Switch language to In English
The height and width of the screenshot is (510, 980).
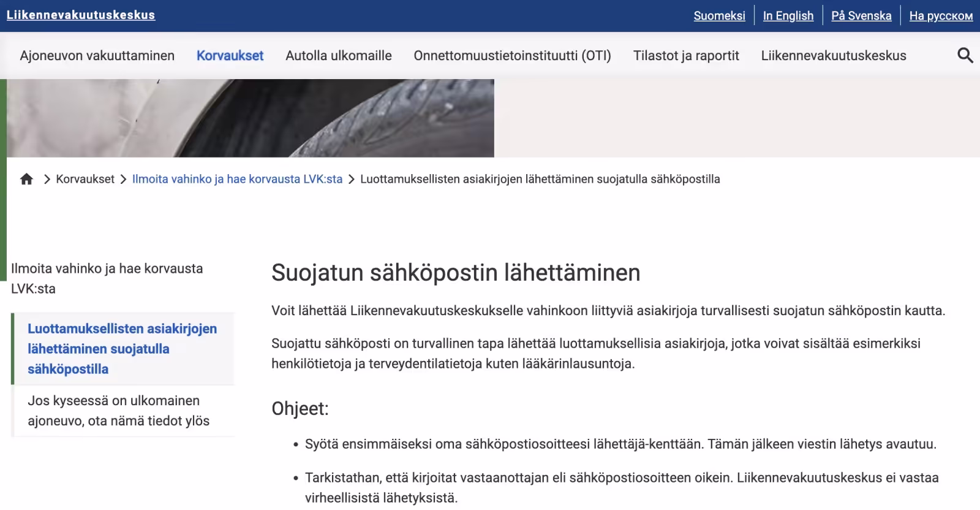point(788,16)
